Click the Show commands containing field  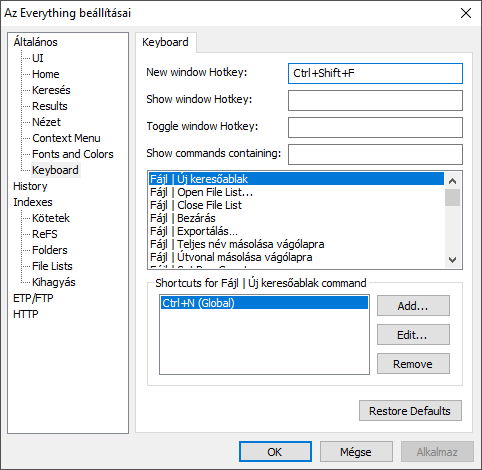pyautogui.click(x=375, y=154)
